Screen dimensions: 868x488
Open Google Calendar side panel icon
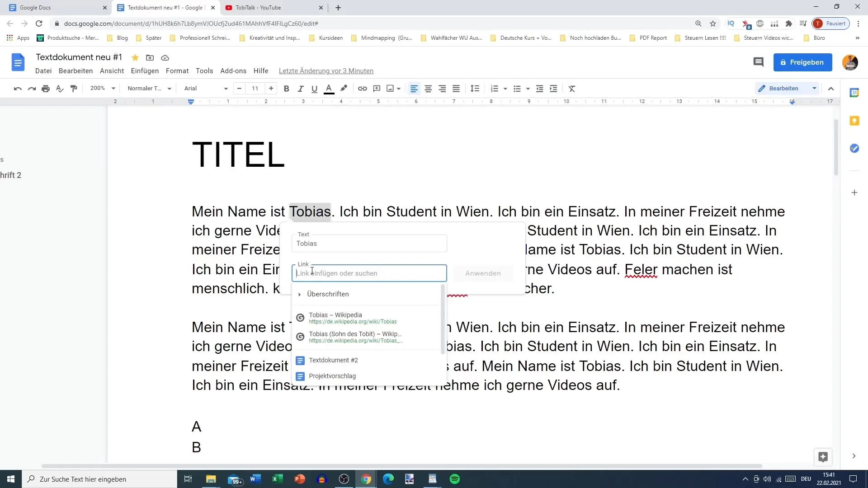pos(854,93)
